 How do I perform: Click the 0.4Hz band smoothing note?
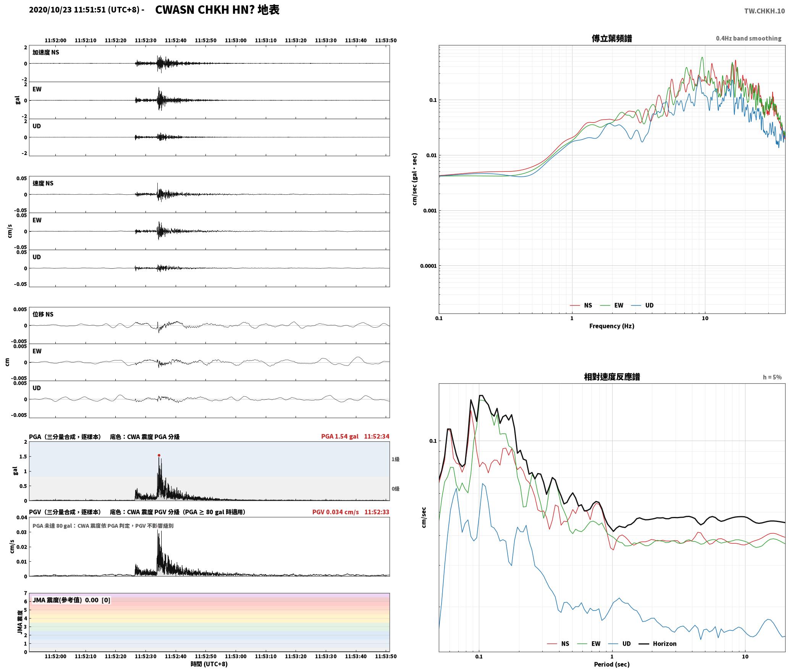pos(749,39)
